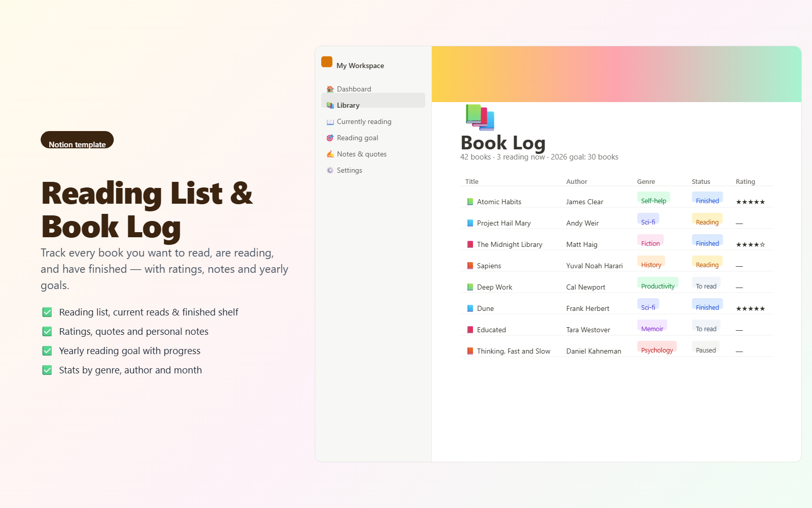Click the red book icon beside The Midnight Library
Image resolution: width=812 pixels, height=508 pixels.
coord(470,244)
